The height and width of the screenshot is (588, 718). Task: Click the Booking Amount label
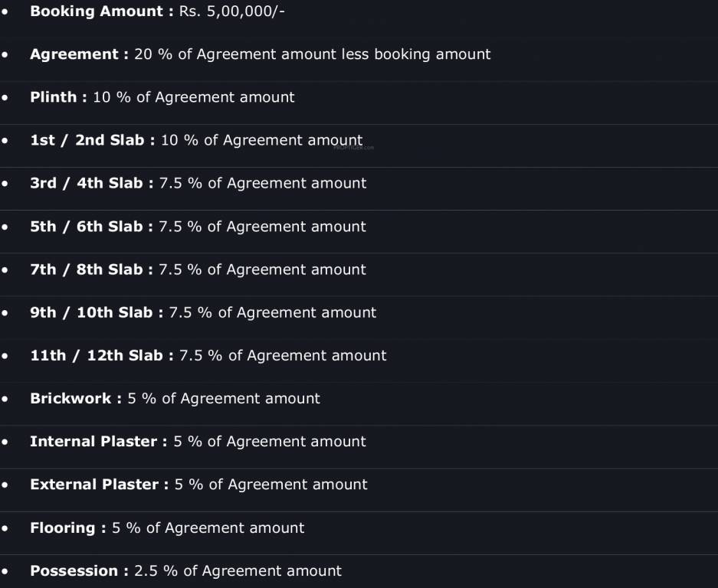coord(97,11)
